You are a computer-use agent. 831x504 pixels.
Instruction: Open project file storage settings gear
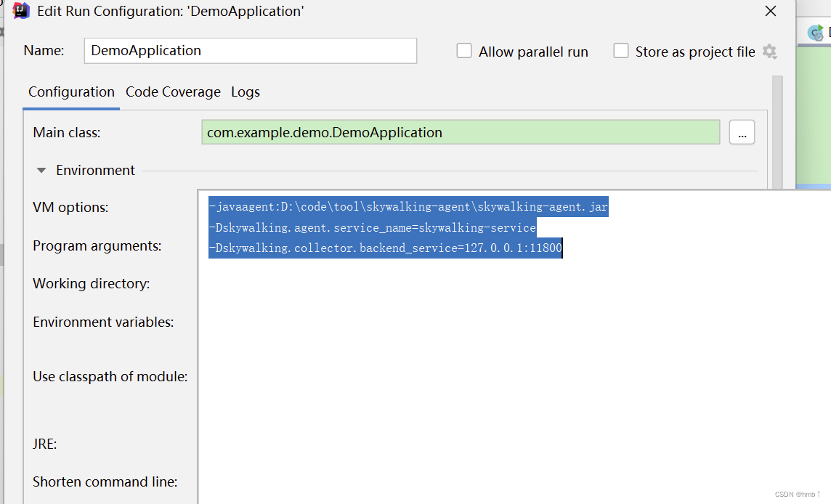(769, 52)
